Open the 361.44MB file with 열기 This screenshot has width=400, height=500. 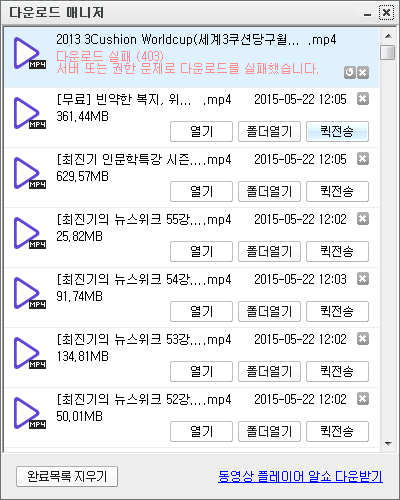(201, 132)
